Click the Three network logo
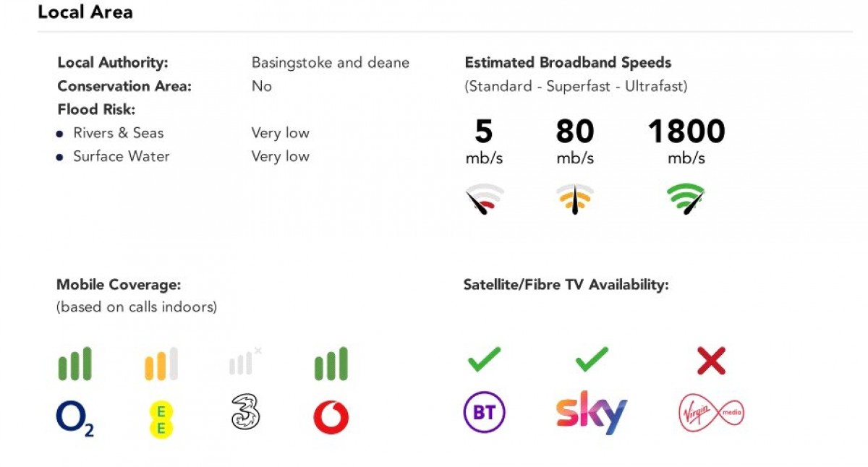This screenshot has width=868, height=467. pos(245,413)
